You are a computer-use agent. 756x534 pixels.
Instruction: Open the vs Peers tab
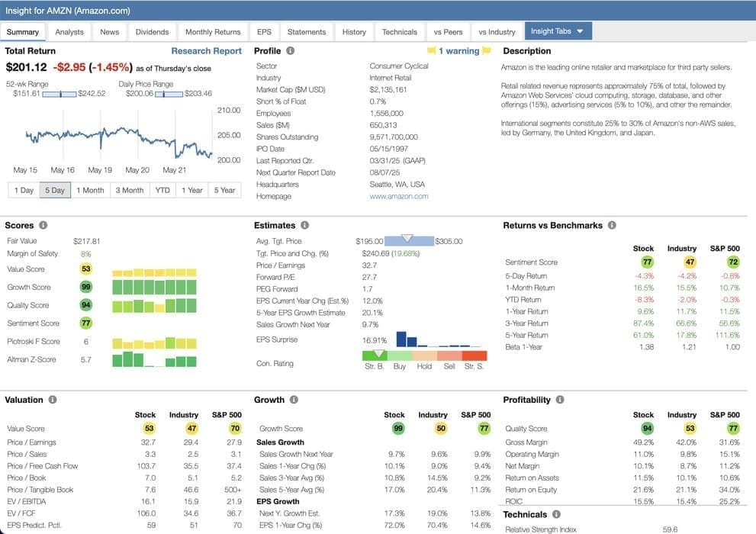(448, 32)
